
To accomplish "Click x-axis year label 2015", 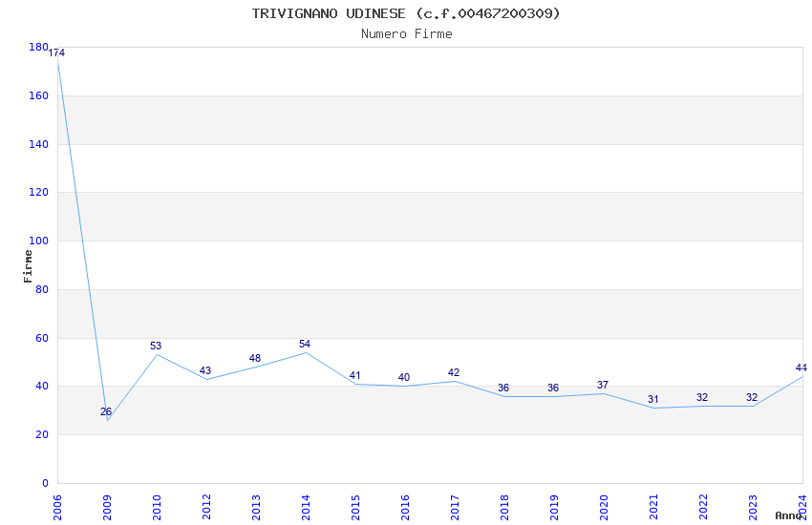I will [x=355, y=508].
